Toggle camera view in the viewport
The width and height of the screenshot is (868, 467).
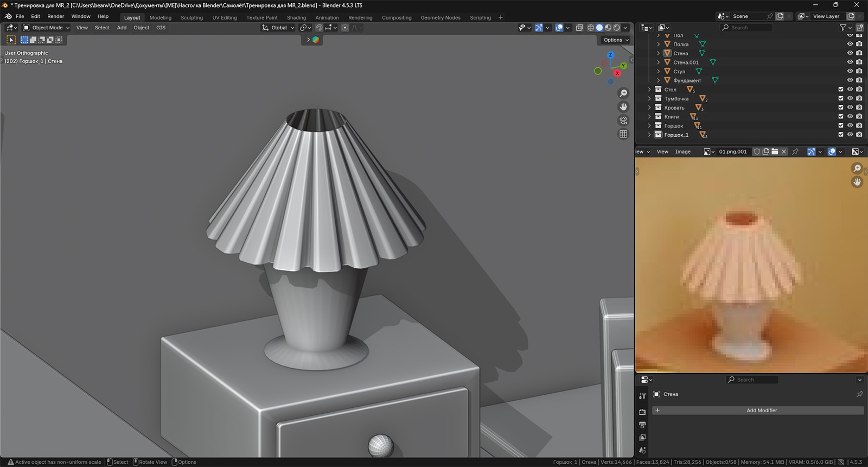(x=623, y=121)
